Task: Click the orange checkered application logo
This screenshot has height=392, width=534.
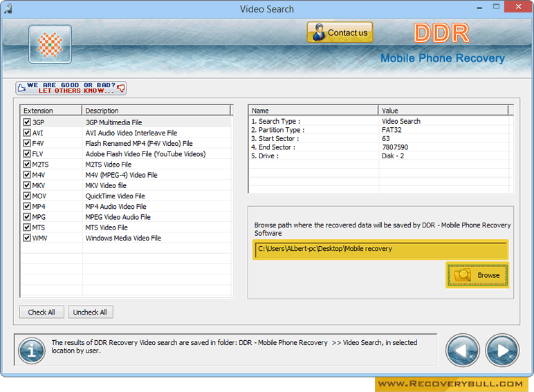Action: click(x=50, y=44)
